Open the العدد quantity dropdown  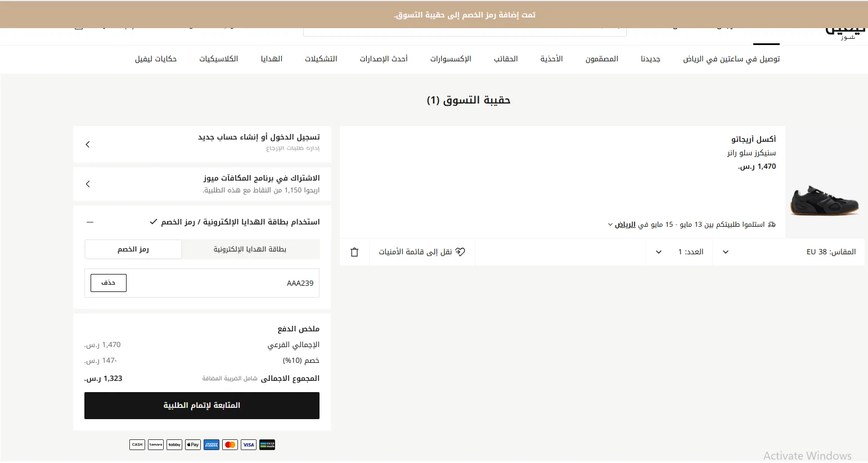pyautogui.click(x=679, y=252)
